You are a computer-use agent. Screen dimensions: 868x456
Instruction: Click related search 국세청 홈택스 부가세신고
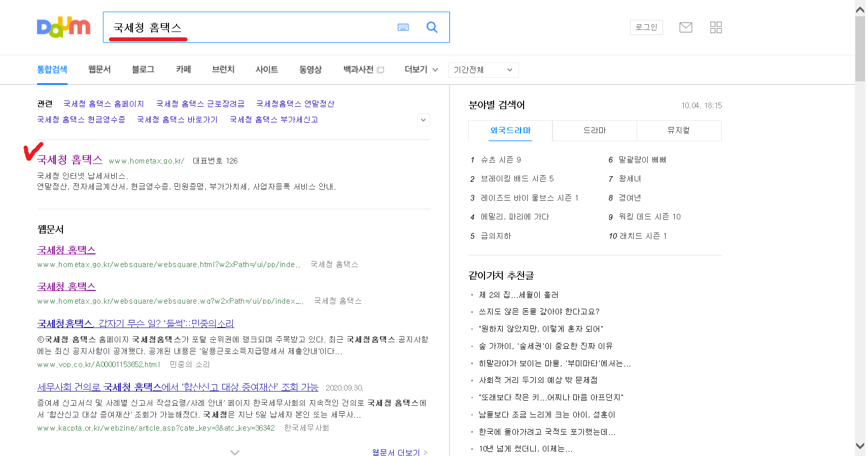[274, 119]
